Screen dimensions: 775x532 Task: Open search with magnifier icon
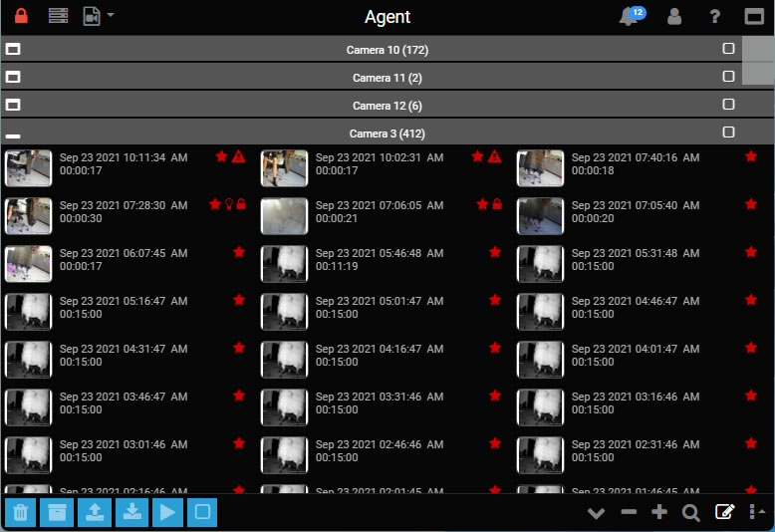point(690,513)
